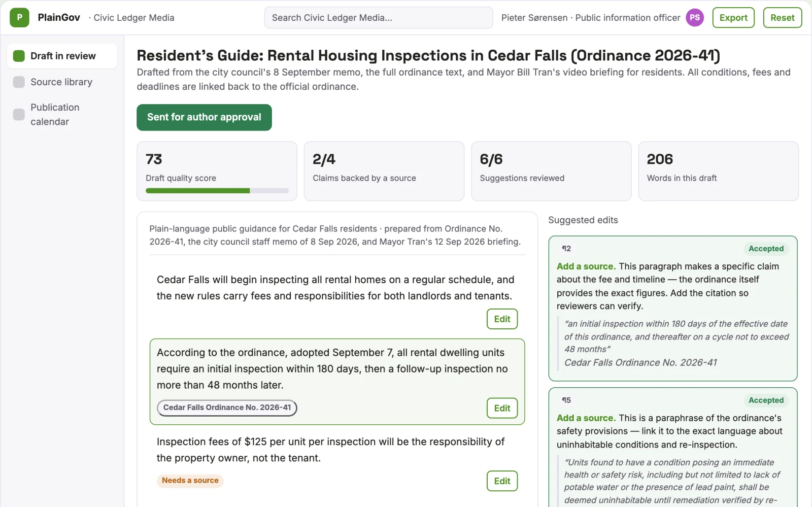Edit the ordinance inspection paragraph
The height and width of the screenshot is (507, 812).
[x=502, y=408]
